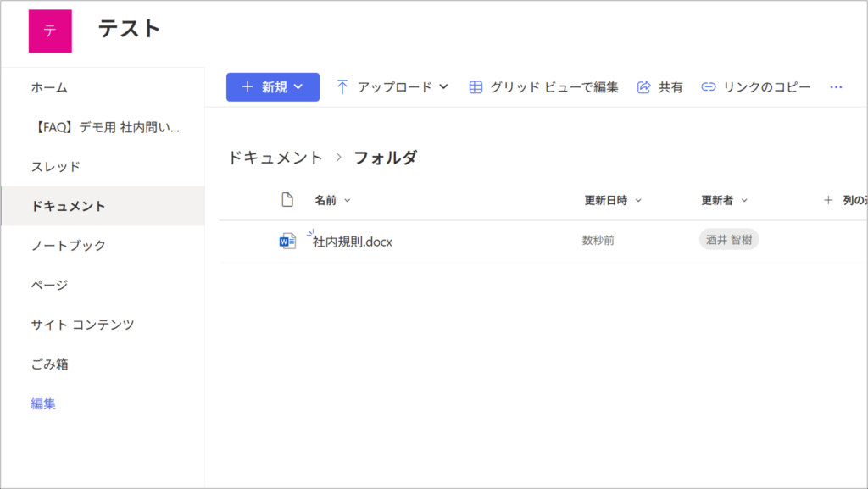The image size is (868, 489).
Task: Open ノートブック in the sidebar
Action: tap(68, 245)
